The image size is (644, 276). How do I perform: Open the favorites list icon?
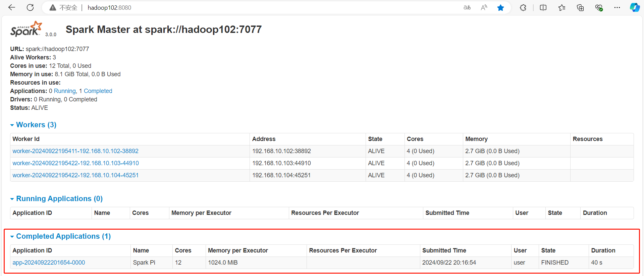click(562, 7)
